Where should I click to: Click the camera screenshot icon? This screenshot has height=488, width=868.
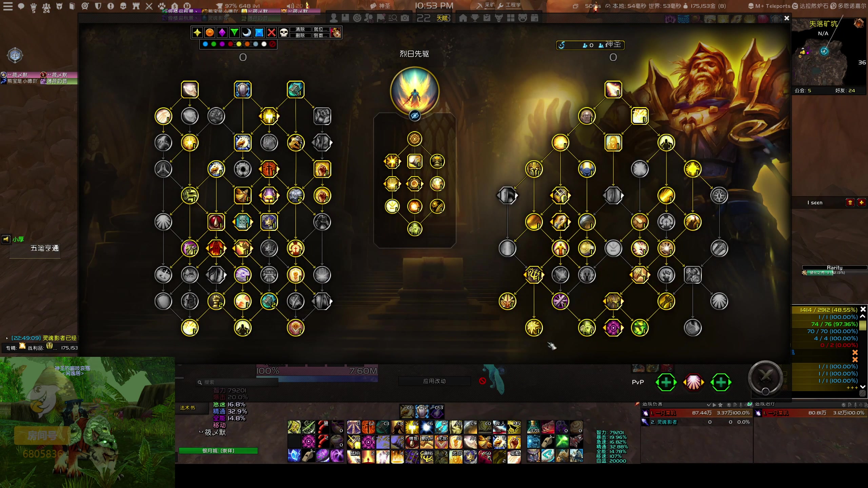(405, 18)
